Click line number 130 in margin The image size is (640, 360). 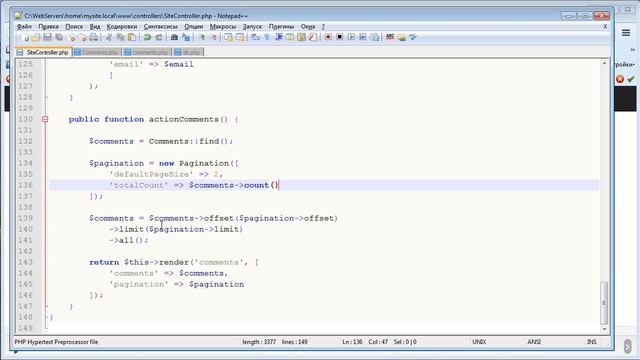point(25,119)
